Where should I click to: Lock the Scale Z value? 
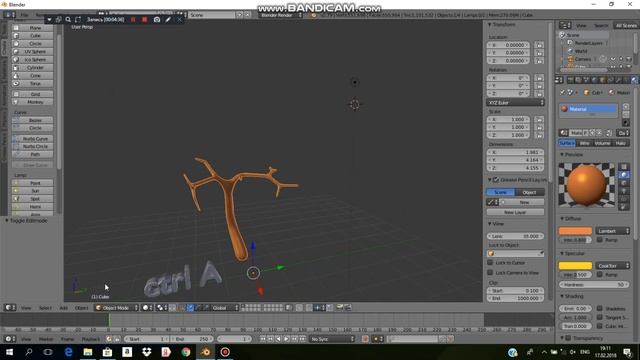click(539, 135)
